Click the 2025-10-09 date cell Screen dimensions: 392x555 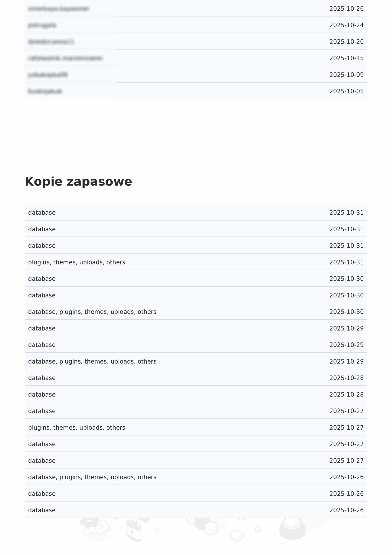(346, 75)
